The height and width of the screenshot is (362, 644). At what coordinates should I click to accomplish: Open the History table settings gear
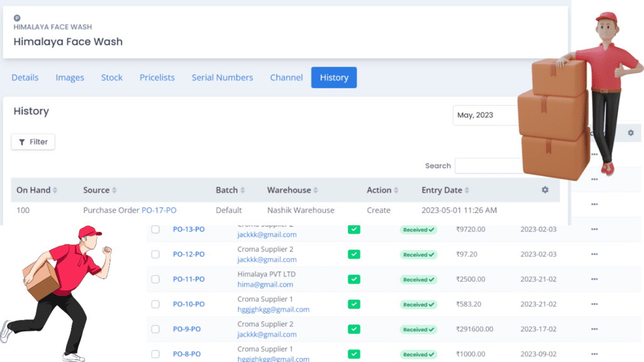pyautogui.click(x=545, y=190)
